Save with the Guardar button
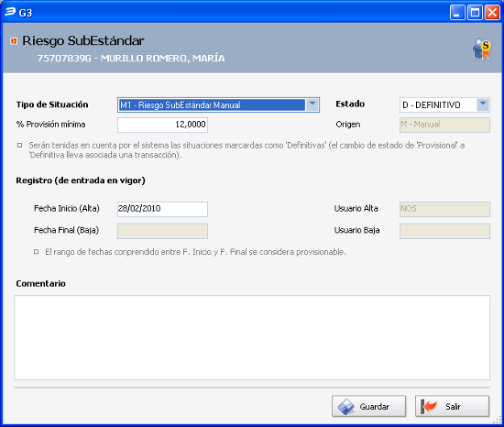 tap(369, 407)
